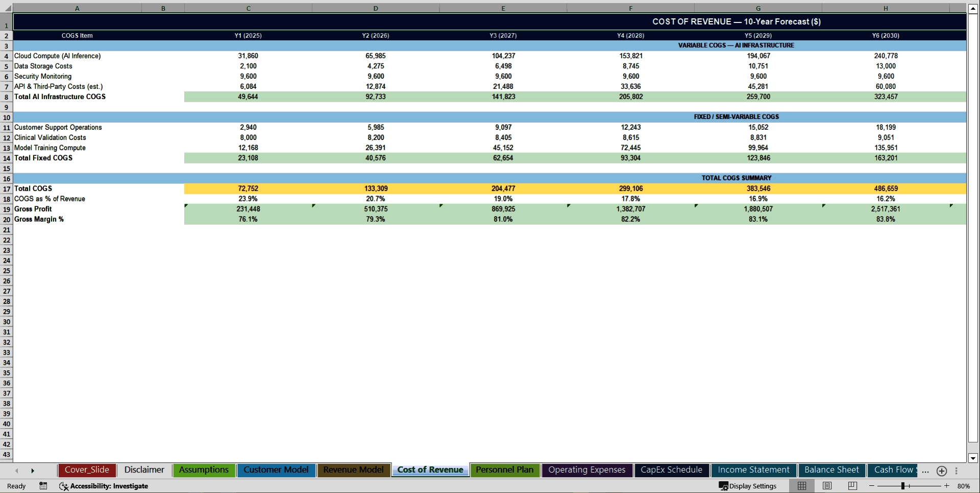Click the ellipsis to reveal hidden sheet tabs

pos(925,471)
